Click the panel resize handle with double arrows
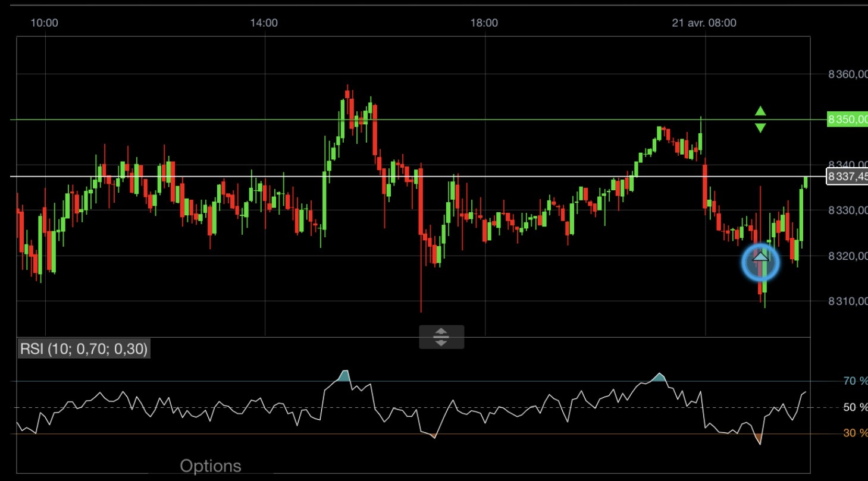 tap(441, 337)
